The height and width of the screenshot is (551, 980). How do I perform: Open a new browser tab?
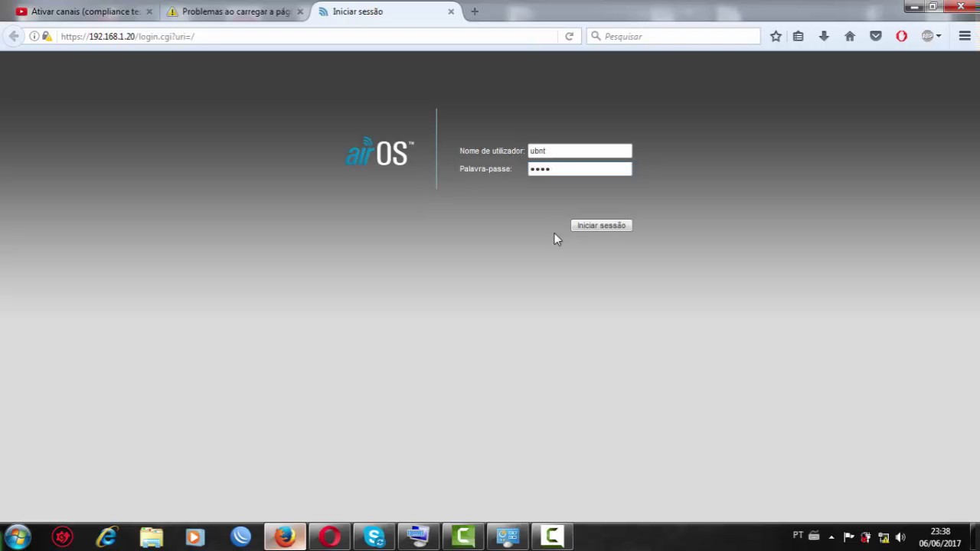click(x=475, y=11)
